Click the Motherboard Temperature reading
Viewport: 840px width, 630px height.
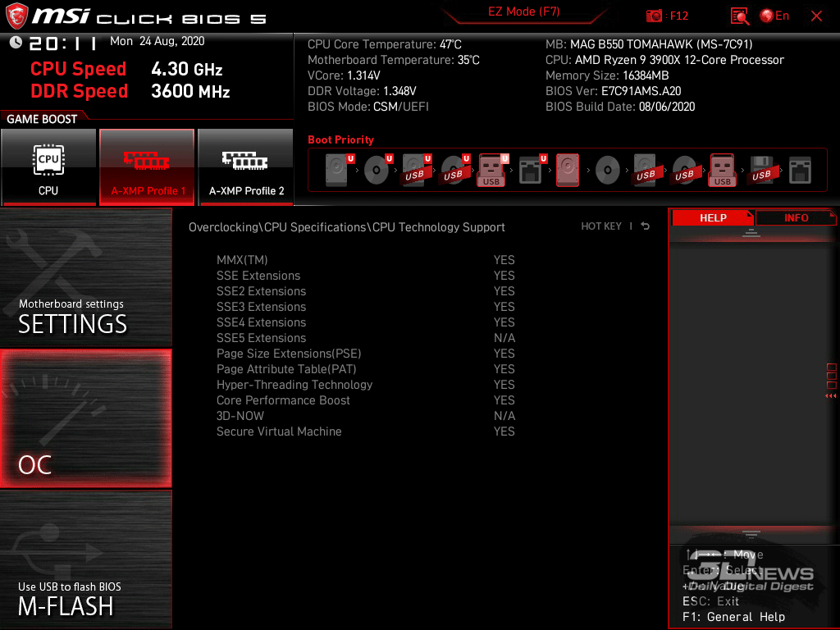pyautogui.click(x=393, y=60)
